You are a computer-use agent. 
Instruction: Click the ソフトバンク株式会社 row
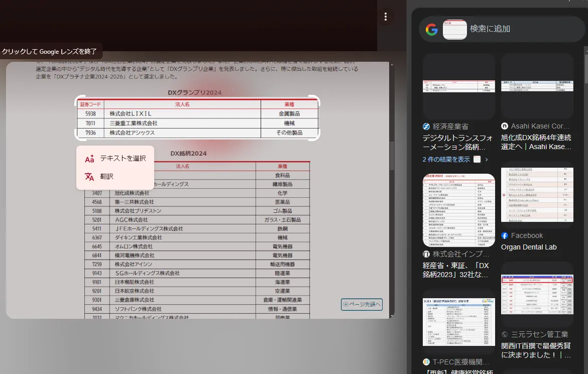click(197, 309)
